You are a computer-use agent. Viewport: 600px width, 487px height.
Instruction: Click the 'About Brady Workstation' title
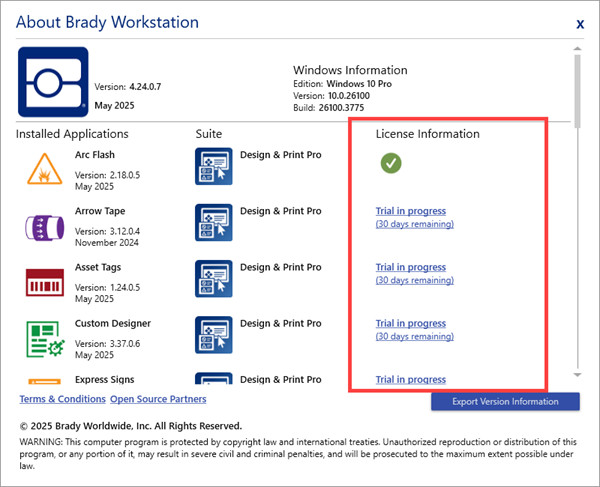[107, 22]
